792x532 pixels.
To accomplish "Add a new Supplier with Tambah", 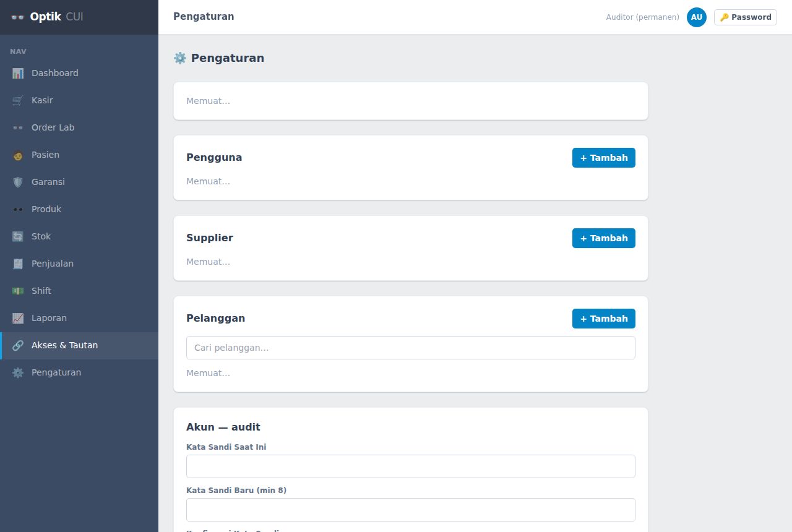I will (x=604, y=238).
